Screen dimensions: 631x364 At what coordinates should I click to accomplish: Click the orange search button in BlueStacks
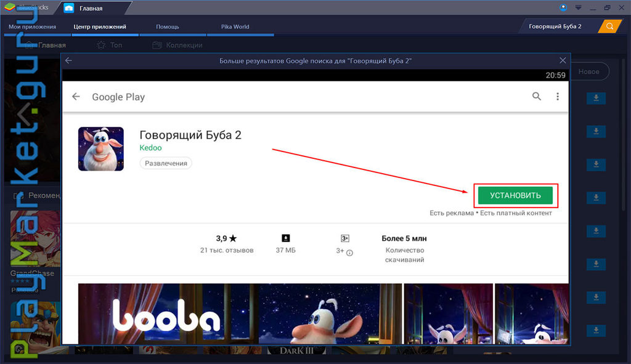tap(609, 26)
